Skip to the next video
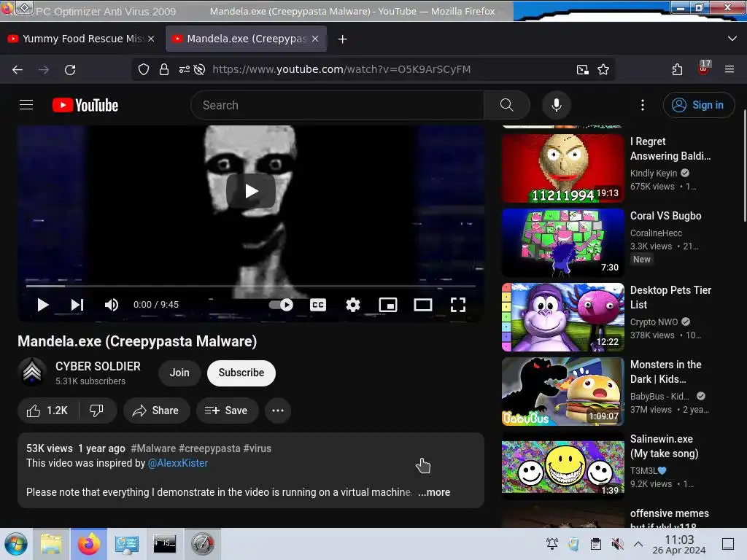747x560 pixels. (x=77, y=305)
